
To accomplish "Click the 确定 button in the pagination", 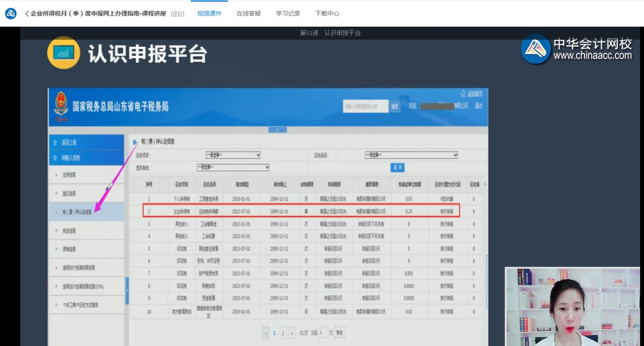I will tap(340, 333).
